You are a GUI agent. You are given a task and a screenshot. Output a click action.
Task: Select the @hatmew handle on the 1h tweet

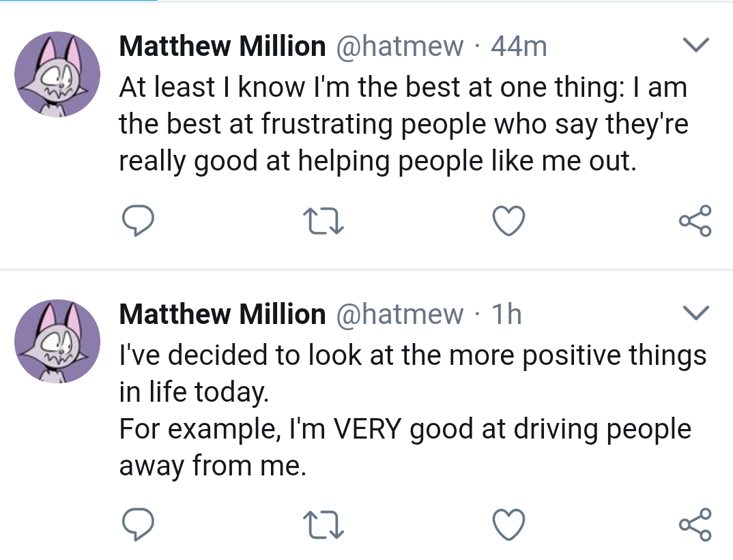[x=401, y=314]
